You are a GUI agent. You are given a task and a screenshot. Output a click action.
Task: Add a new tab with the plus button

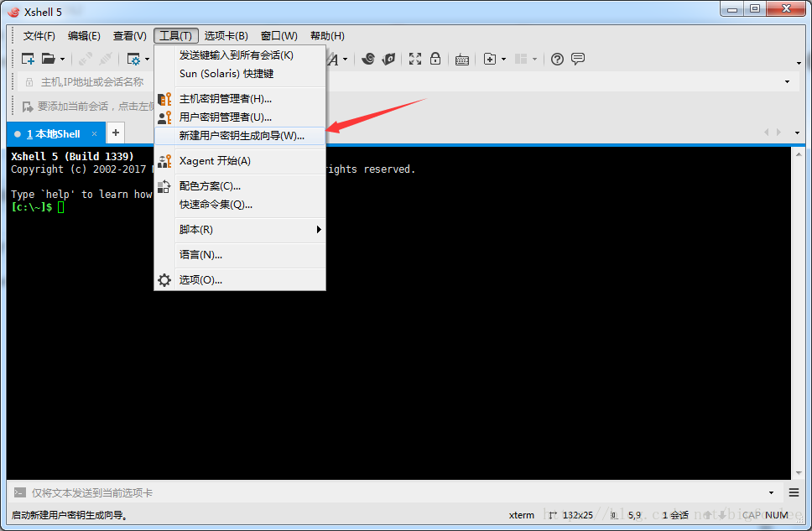[x=116, y=133]
